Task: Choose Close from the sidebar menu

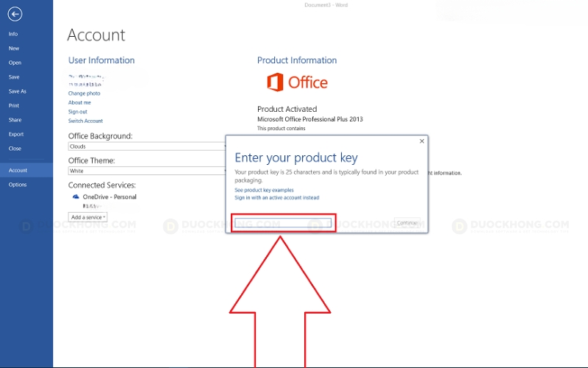Action: (x=15, y=149)
